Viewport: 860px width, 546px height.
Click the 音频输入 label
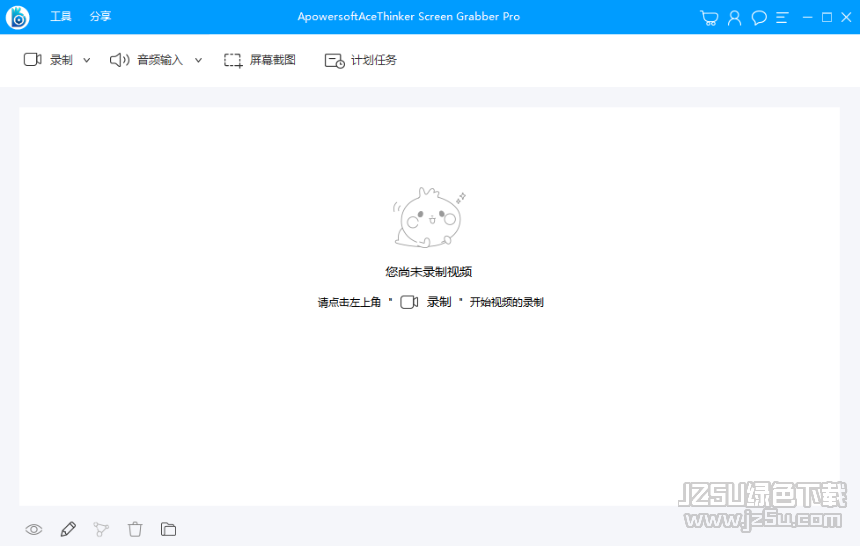click(160, 60)
